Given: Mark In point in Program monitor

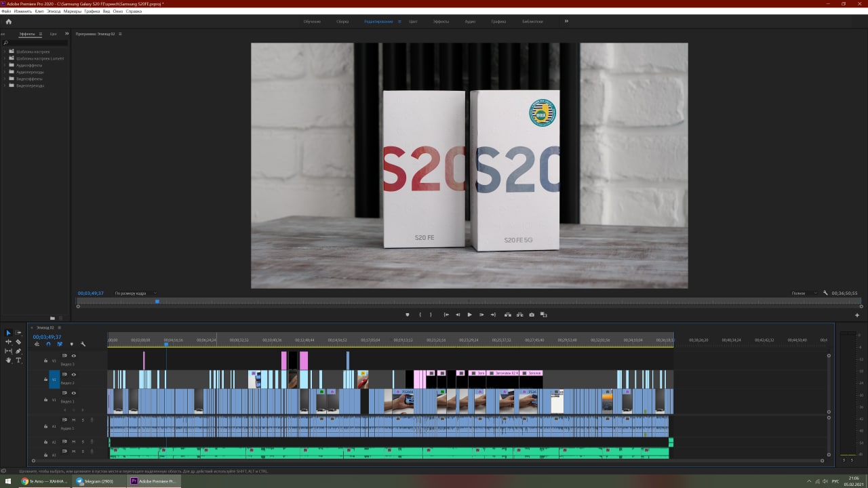Looking at the screenshot, I should pos(420,314).
